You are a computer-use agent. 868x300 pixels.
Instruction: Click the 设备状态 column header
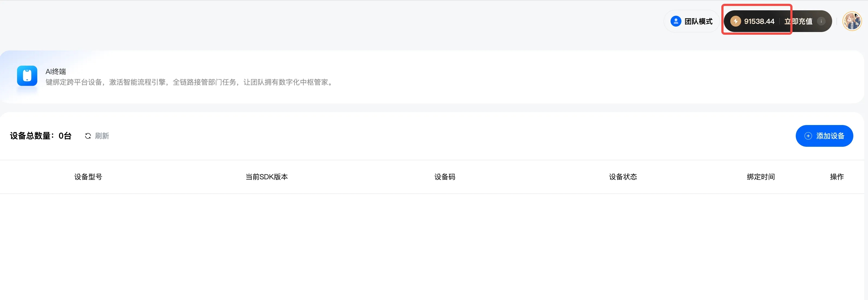point(623,177)
